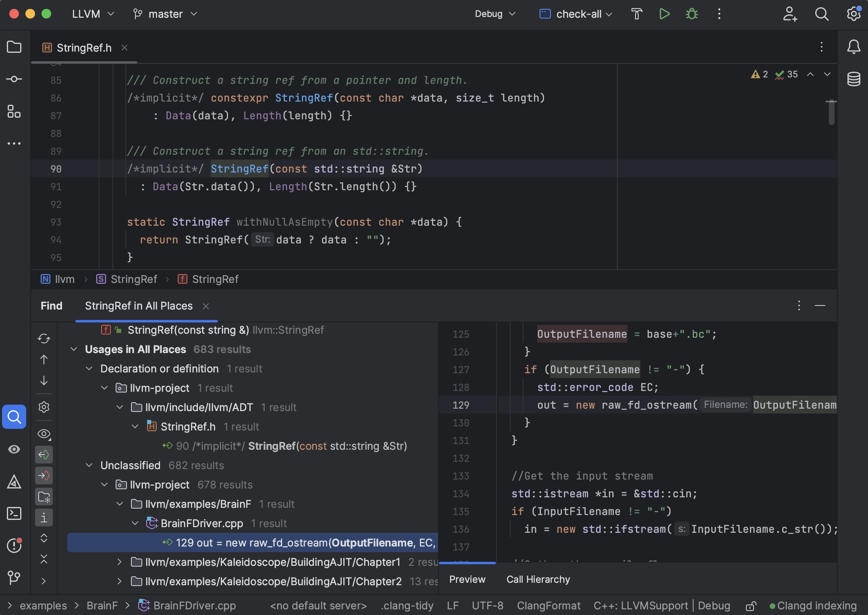Expand BuildingAJIT/Chapter2 folder
The width and height of the screenshot is (868, 615).
(119, 582)
